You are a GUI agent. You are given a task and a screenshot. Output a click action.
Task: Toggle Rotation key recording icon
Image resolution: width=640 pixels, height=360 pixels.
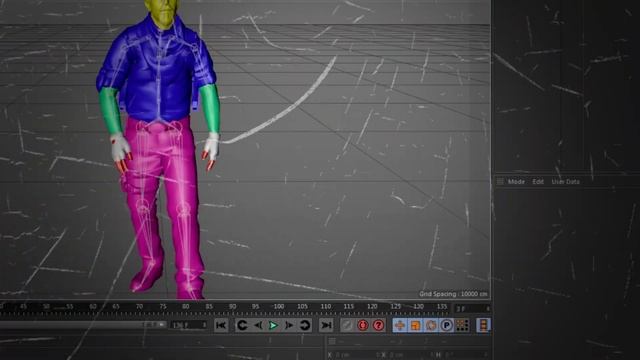pos(431,325)
